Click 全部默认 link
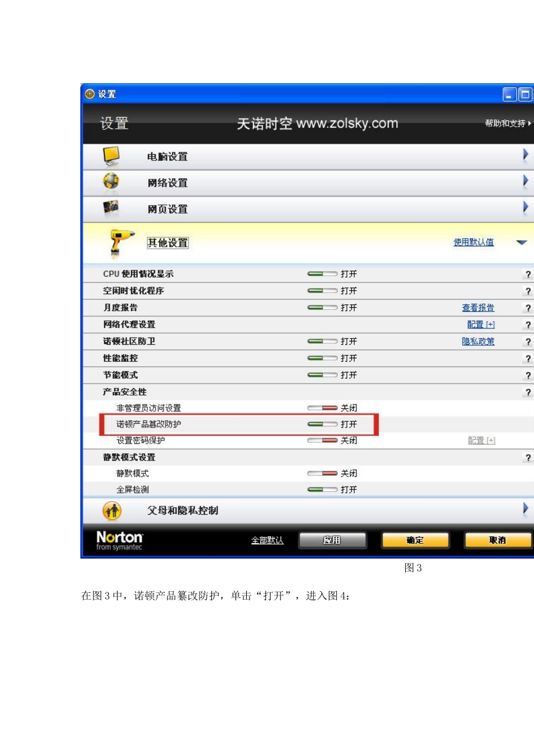This screenshot has height=756, width=534. (x=267, y=541)
